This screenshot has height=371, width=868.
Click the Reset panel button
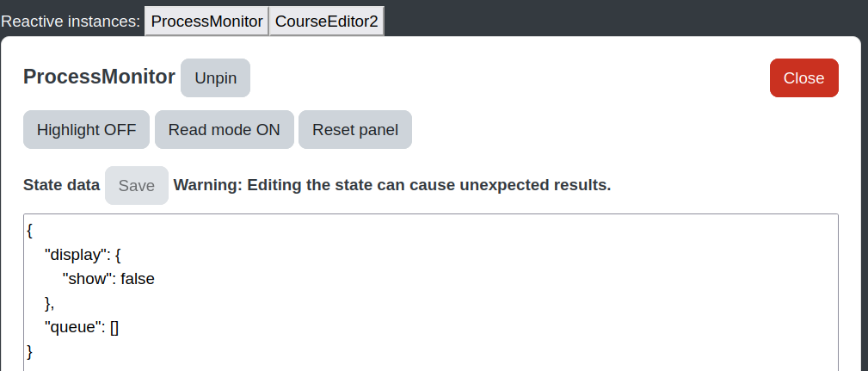(x=354, y=130)
